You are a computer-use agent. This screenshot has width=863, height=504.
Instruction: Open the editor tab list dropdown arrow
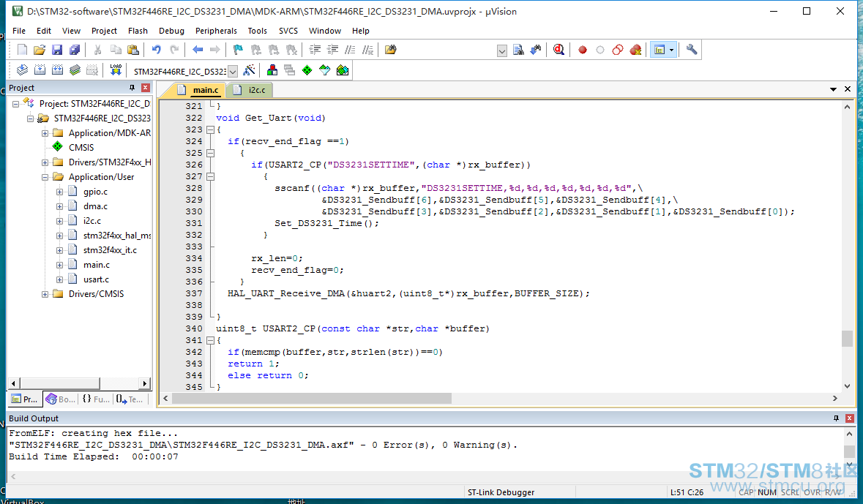tap(833, 89)
